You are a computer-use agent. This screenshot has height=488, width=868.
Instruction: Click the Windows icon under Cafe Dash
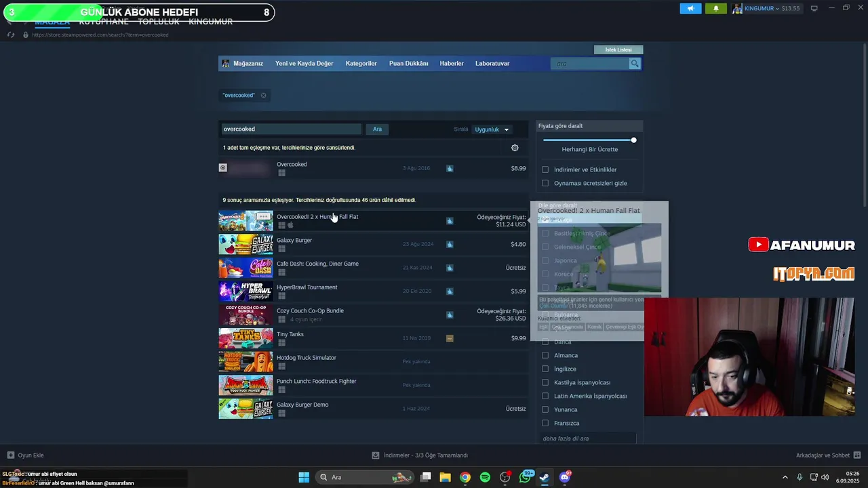pyautogui.click(x=281, y=272)
